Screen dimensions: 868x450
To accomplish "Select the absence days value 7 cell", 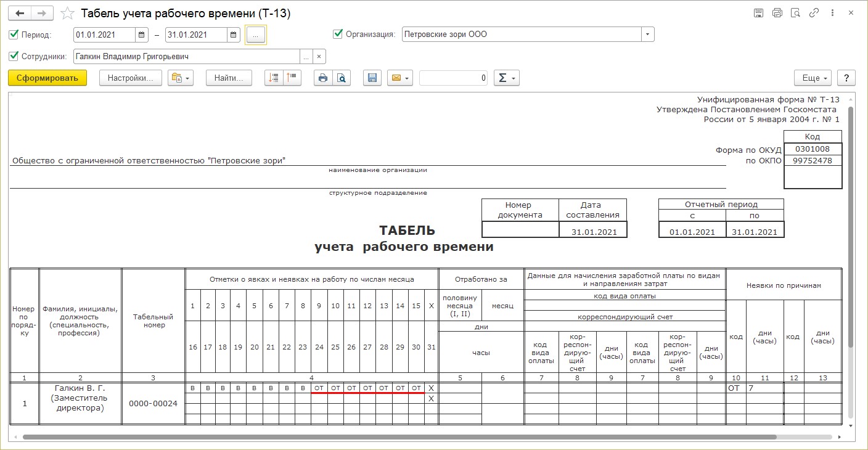I will (x=765, y=388).
